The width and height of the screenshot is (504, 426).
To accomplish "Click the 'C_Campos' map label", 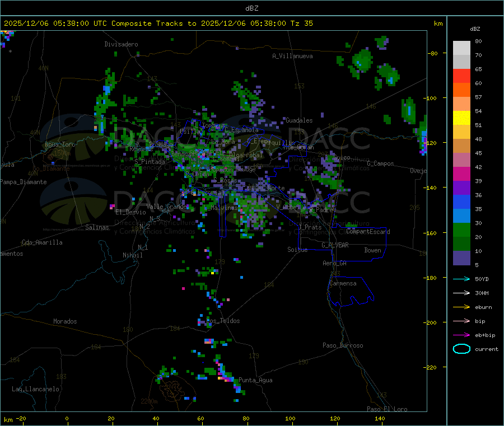I will tap(380, 163).
